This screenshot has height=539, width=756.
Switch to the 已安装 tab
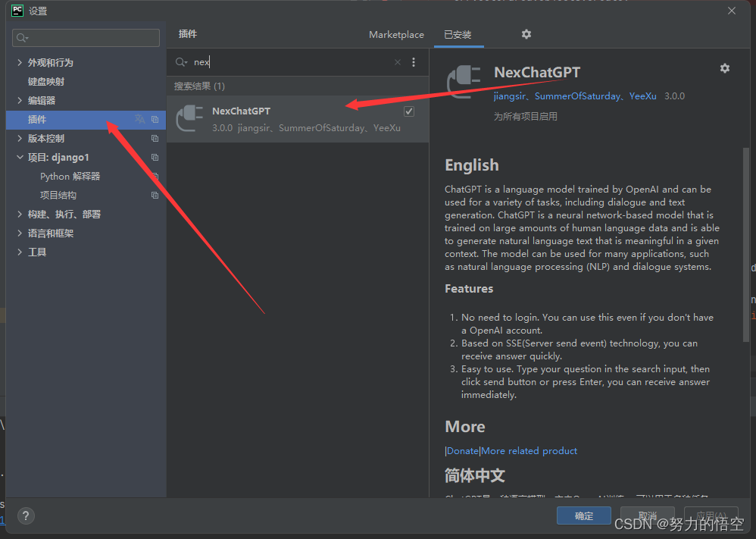coord(458,35)
